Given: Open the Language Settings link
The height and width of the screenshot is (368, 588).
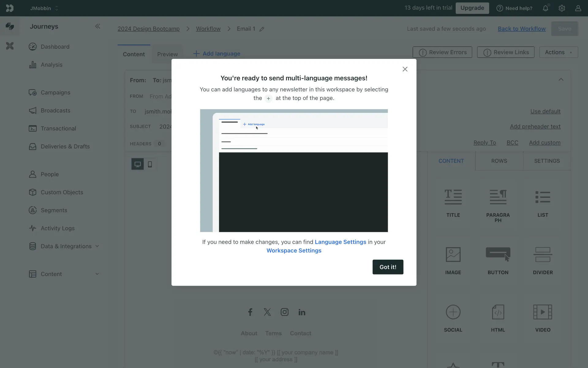Looking at the screenshot, I should click(340, 242).
